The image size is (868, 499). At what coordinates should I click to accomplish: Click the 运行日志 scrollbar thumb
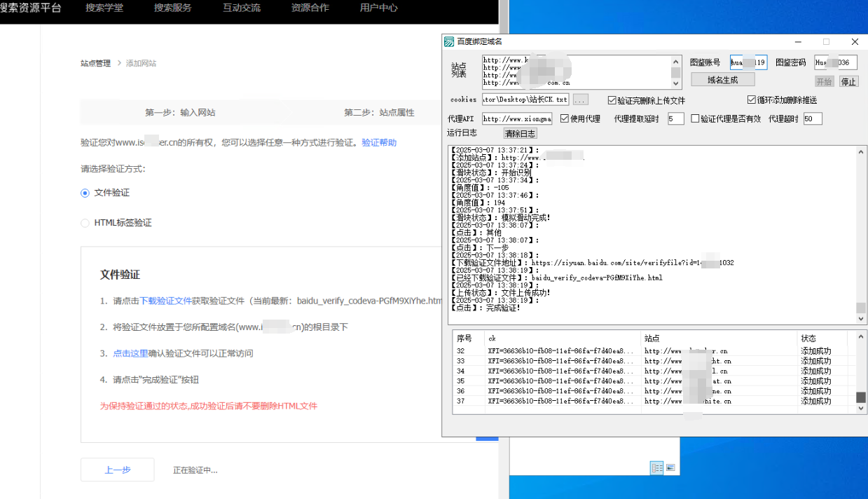click(861, 308)
